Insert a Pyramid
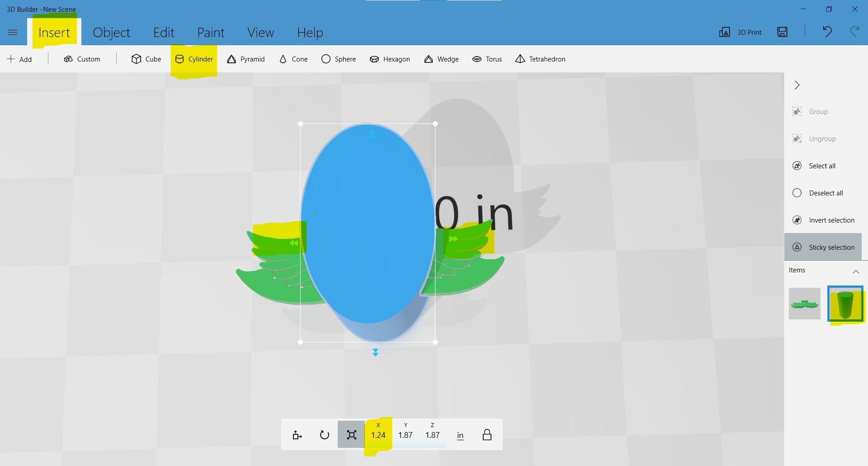 pos(245,59)
